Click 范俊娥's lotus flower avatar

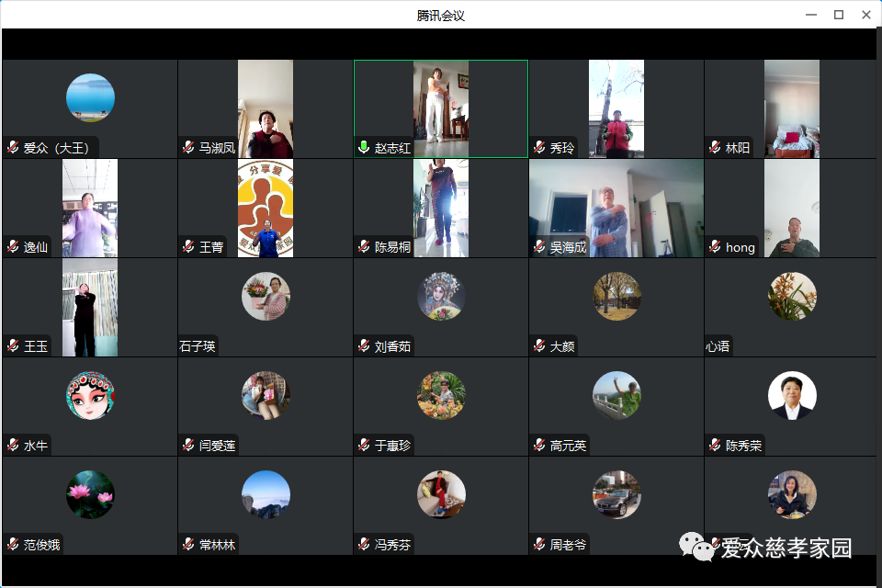90,495
